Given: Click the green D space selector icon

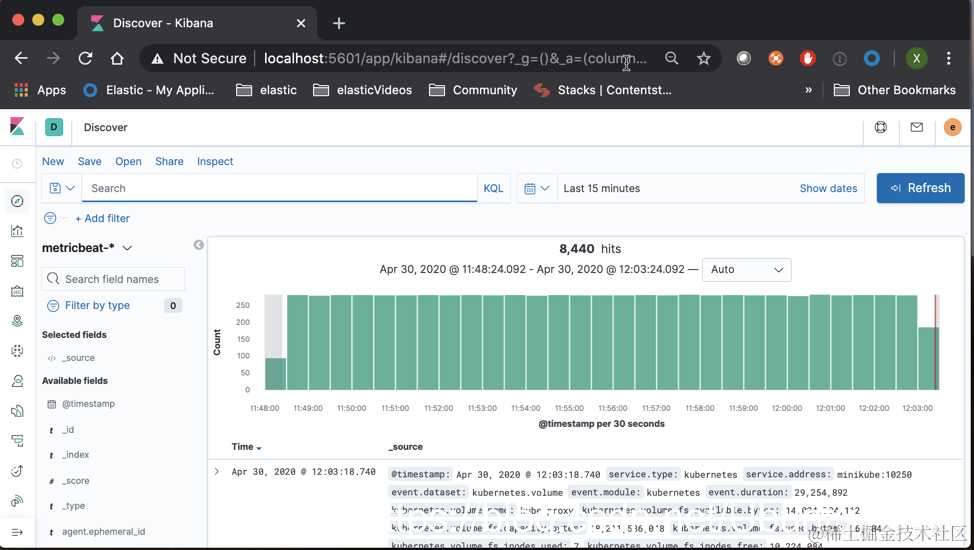Looking at the screenshot, I should pos(54,127).
